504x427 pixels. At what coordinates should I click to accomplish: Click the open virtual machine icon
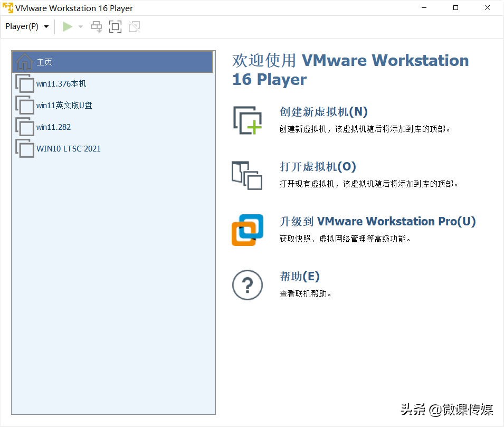(x=247, y=175)
